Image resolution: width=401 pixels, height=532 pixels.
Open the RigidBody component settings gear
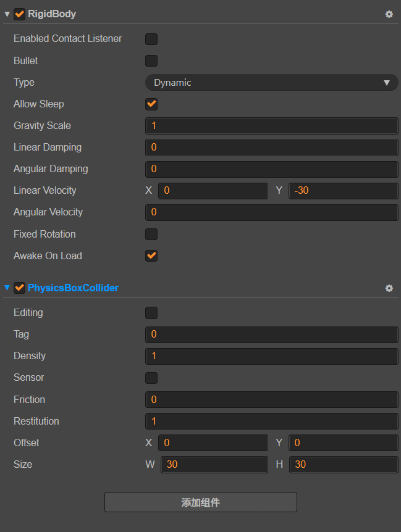tap(389, 14)
